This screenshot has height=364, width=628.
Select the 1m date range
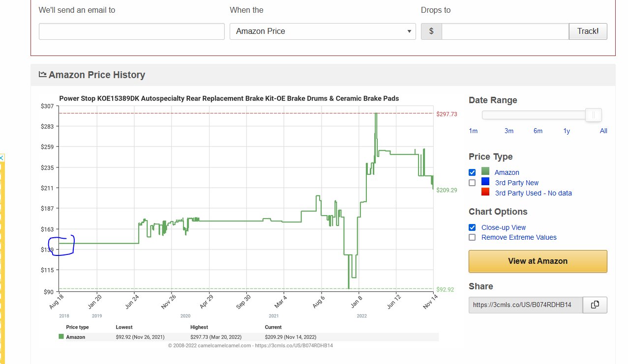click(473, 131)
